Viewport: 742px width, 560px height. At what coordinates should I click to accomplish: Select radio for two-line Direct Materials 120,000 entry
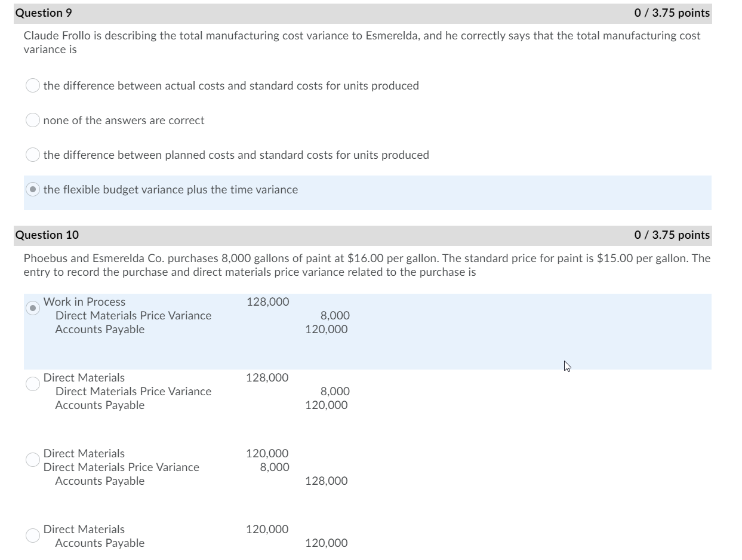click(33, 535)
